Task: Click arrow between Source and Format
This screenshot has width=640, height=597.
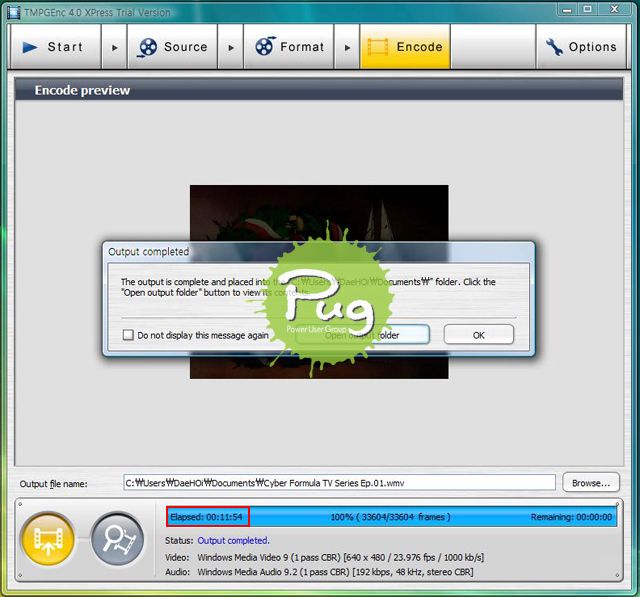Action: point(231,47)
